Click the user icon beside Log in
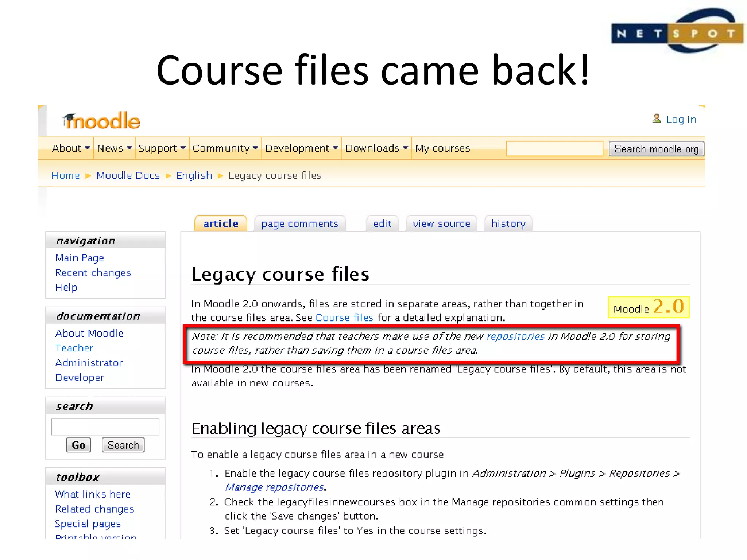This screenshot has height=560, width=747. pyautogui.click(x=656, y=119)
